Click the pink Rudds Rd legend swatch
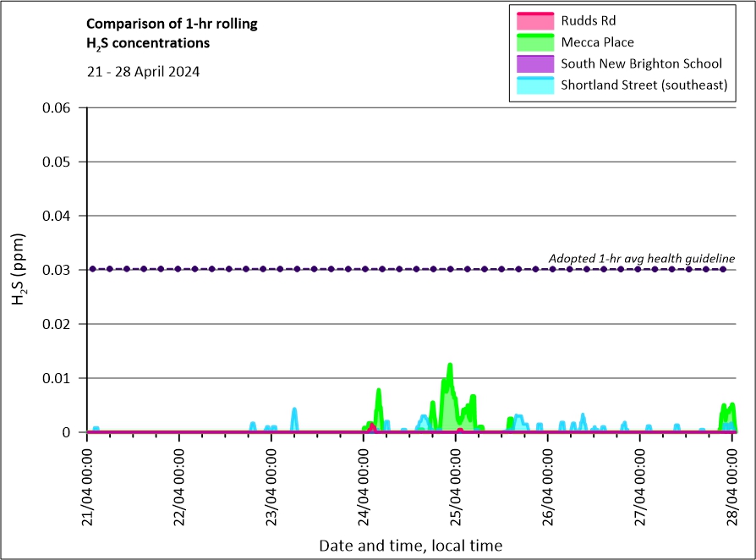The width and height of the screenshot is (756, 560). 533,19
